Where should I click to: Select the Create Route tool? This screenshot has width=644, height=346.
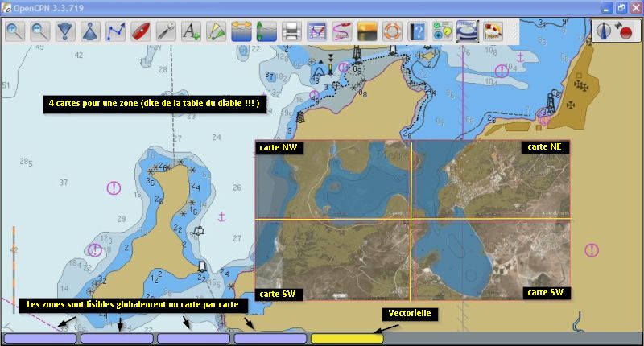pyautogui.click(x=116, y=31)
